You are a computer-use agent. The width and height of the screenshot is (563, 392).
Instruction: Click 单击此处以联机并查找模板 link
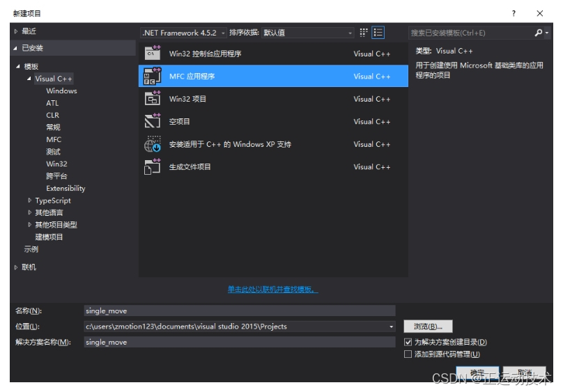click(273, 289)
